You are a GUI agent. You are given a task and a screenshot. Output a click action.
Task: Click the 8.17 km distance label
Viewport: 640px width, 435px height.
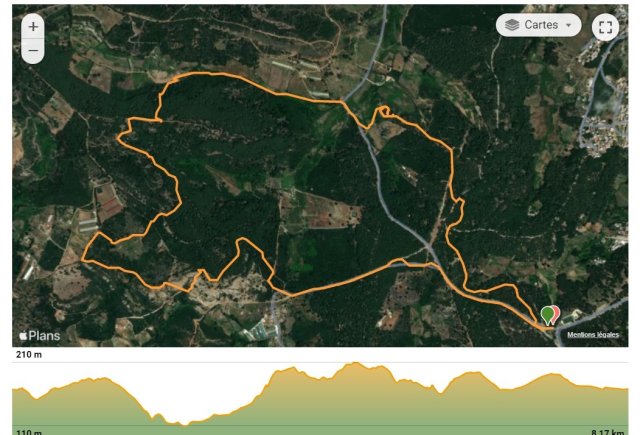click(607, 432)
